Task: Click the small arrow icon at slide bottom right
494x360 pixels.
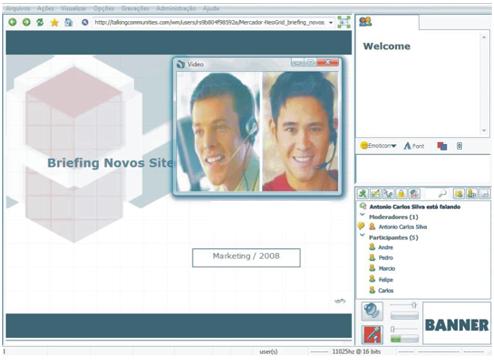Action: coord(340,301)
